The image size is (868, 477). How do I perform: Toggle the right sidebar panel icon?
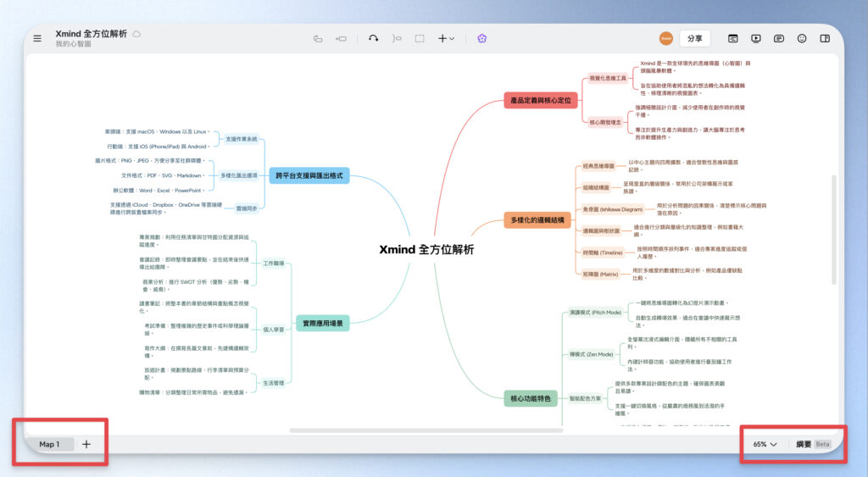click(825, 39)
